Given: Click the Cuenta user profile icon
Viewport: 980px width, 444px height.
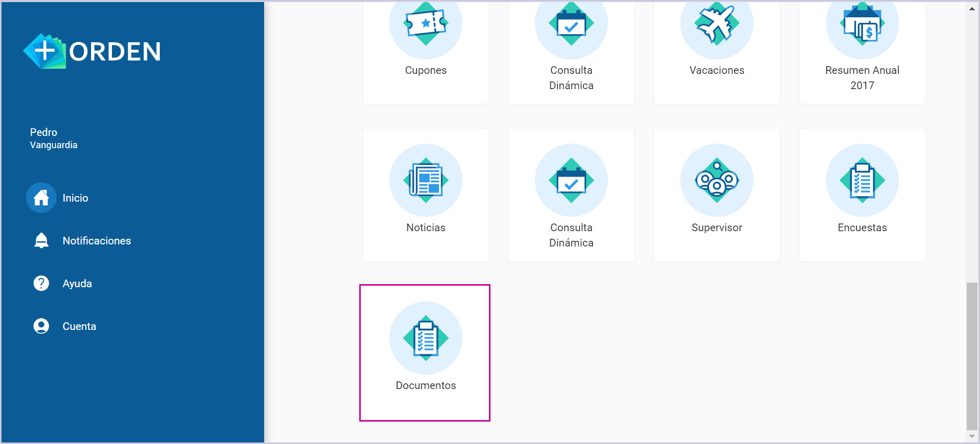Looking at the screenshot, I should (x=41, y=326).
